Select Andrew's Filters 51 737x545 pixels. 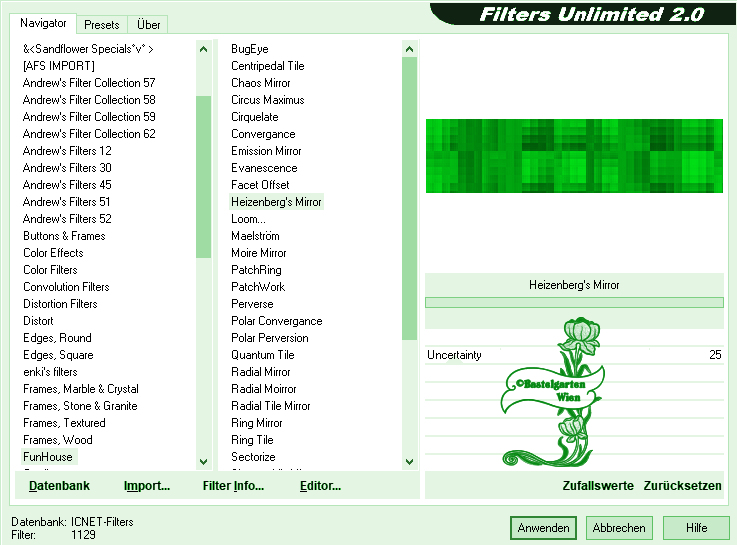pos(66,202)
